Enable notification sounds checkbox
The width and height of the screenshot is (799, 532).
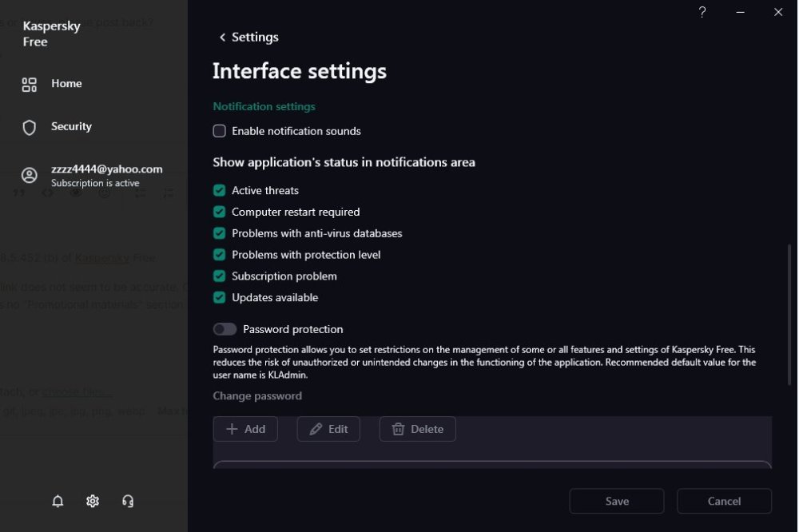[219, 131]
